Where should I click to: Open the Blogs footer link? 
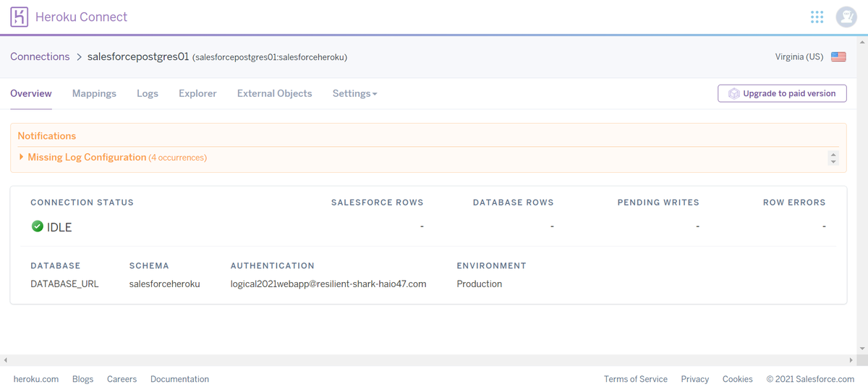83,379
